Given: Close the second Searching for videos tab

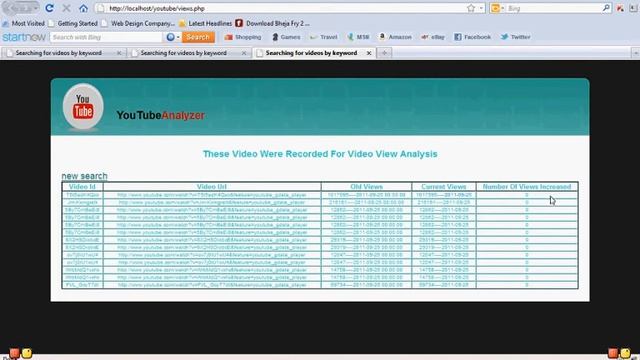Looking at the screenshot, I should (244, 53).
